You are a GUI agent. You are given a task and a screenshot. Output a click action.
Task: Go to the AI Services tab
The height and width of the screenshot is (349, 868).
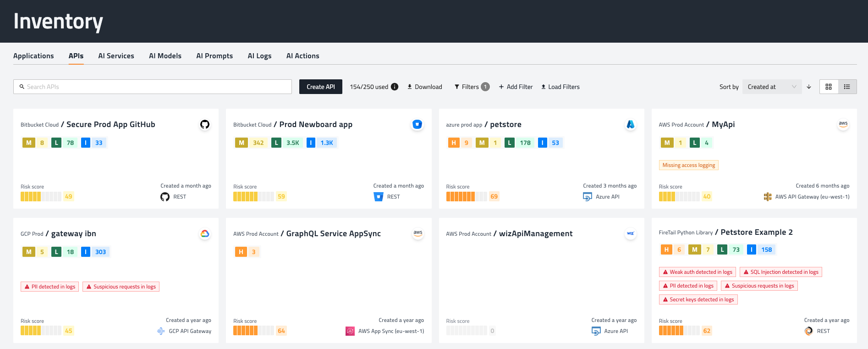tap(116, 56)
